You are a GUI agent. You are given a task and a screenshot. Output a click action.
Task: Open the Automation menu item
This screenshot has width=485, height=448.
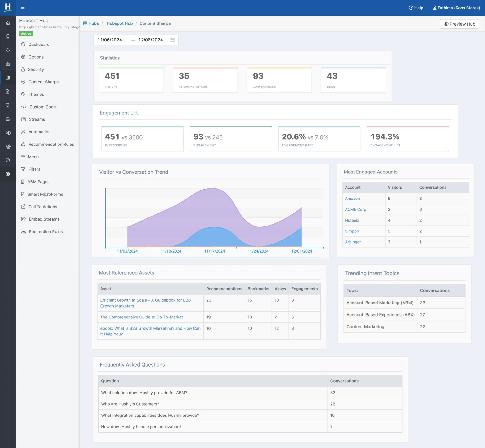pyautogui.click(x=39, y=132)
